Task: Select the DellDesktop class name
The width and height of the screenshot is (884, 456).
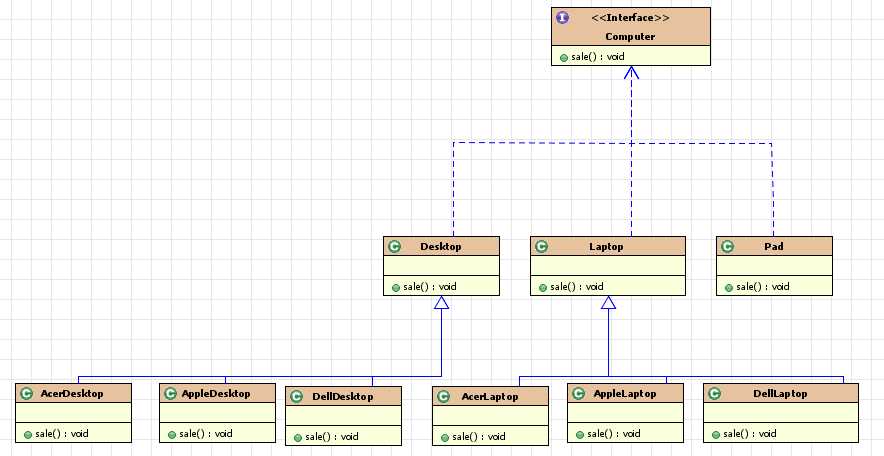Action: click(x=343, y=396)
